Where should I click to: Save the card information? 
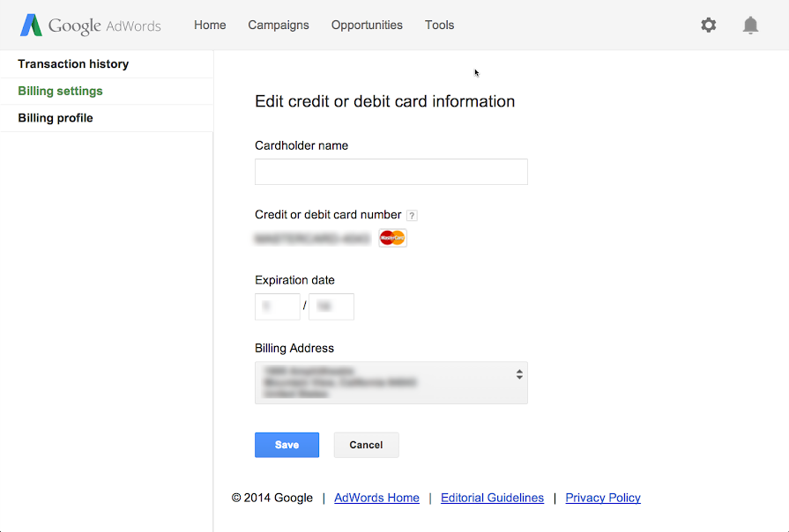[x=287, y=445]
